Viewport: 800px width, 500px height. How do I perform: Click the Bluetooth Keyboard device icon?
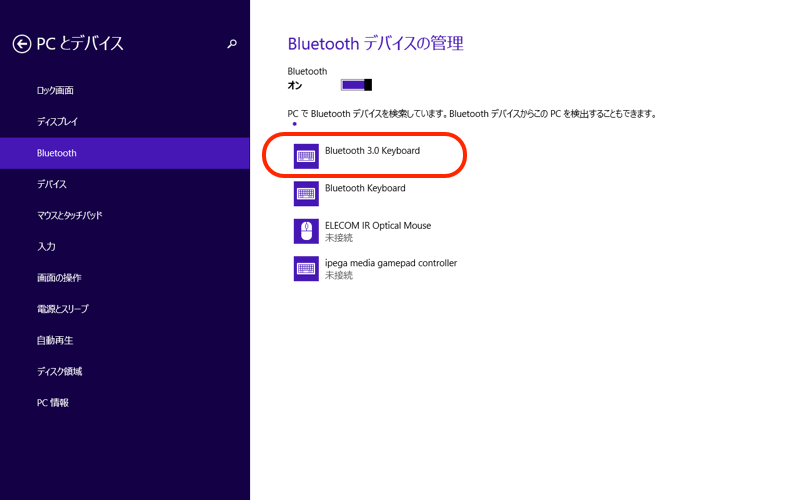(306, 193)
